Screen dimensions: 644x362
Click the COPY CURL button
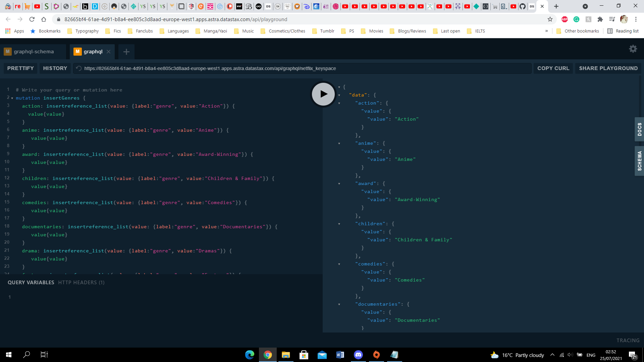point(553,68)
